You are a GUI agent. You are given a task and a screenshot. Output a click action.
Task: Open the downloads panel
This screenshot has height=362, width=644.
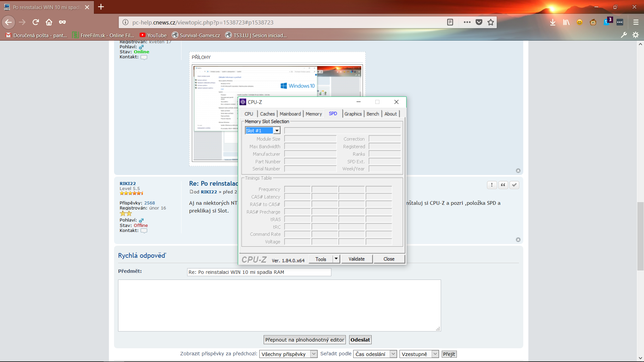[553, 22]
